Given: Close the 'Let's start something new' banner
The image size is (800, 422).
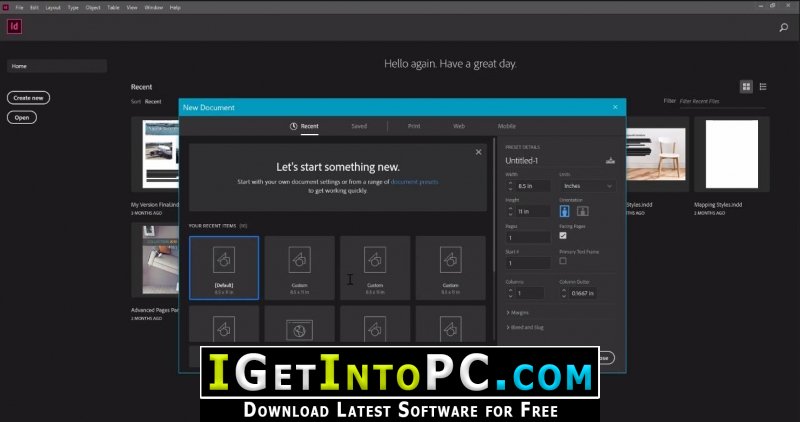Looking at the screenshot, I should pyautogui.click(x=479, y=152).
